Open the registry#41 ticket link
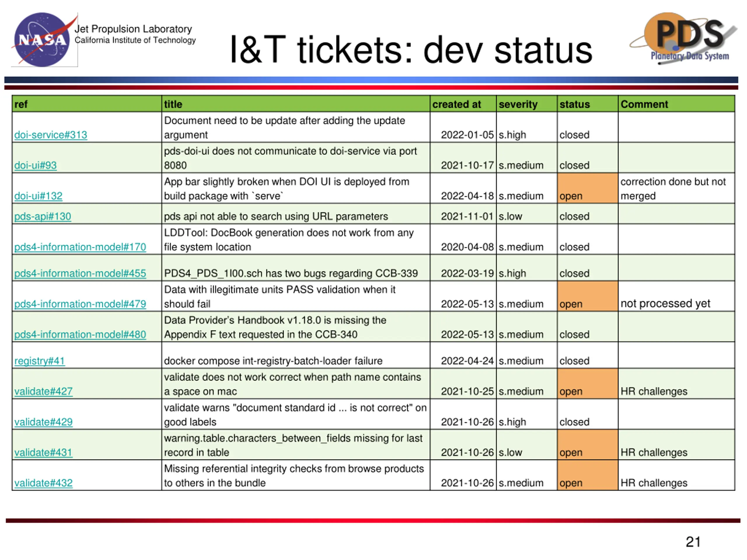The image size is (747, 560). [39, 360]
